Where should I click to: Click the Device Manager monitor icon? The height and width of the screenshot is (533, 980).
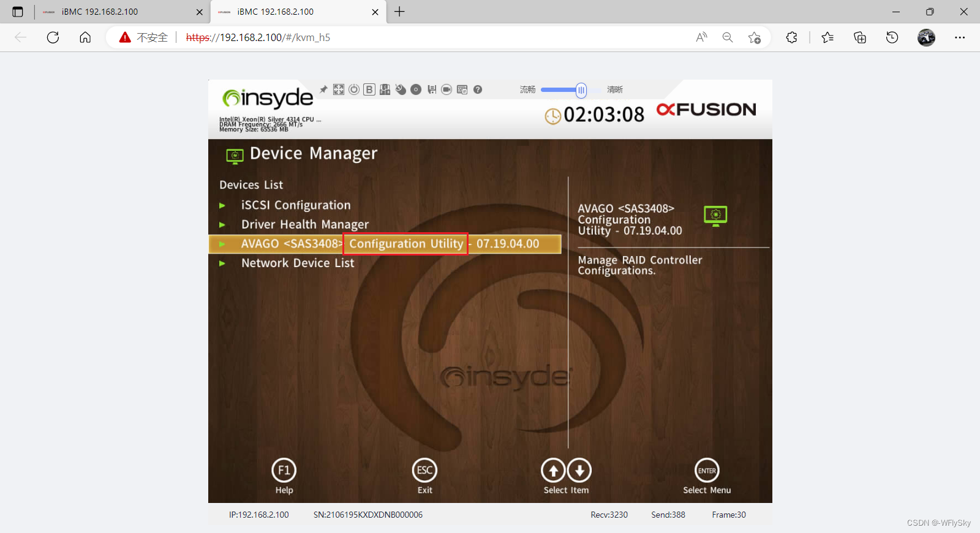tap(235, 156)
